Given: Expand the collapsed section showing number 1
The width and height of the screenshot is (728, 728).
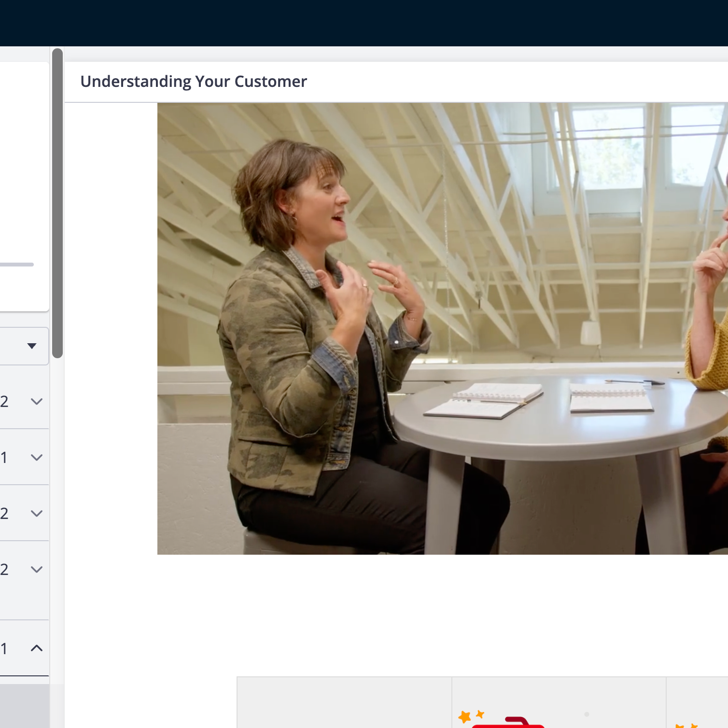Looking at the screenshot, I should click(37, 458).
